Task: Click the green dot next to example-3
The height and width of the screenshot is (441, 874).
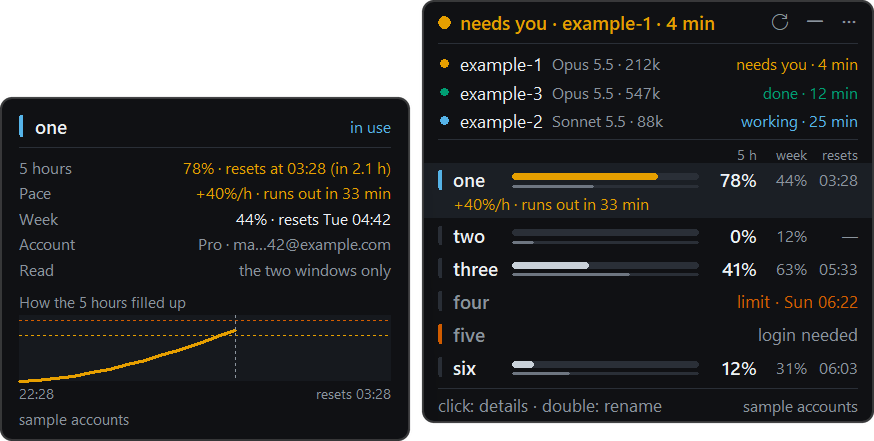Action: (x=444, y=93)
